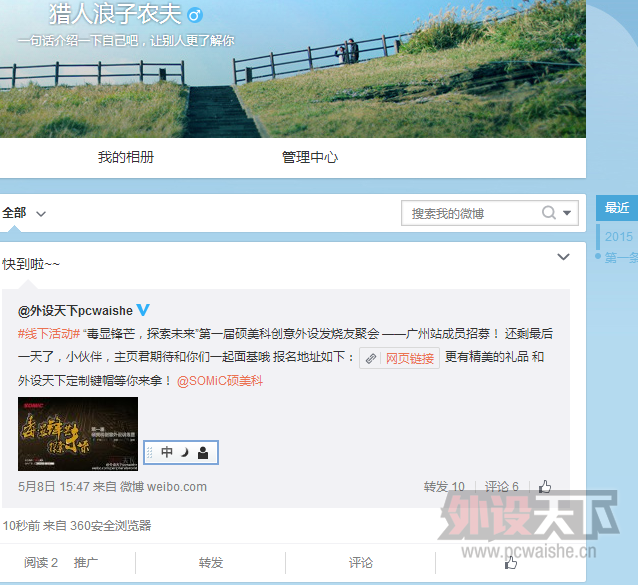Open original post time 5月8日 15:47
The height and width of the screenshot is (585, 638).
(54, 487)
